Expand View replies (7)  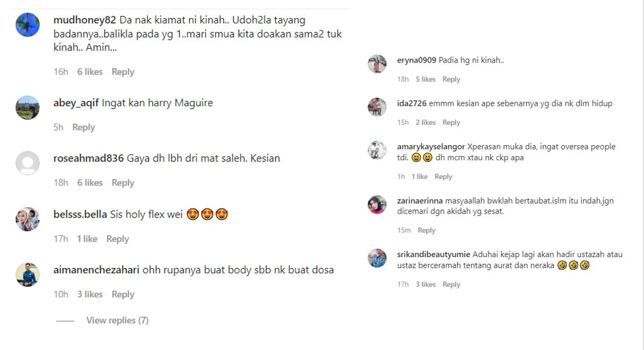click(118, 320)
